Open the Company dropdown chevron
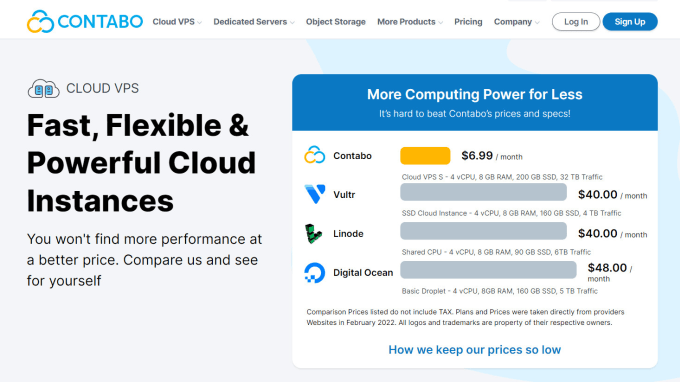680x382 pixels. coord(537,23)
